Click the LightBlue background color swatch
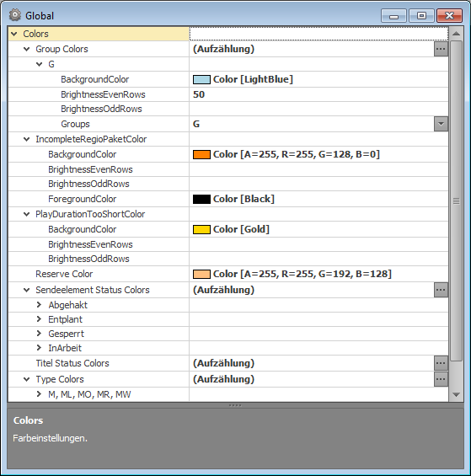 coord(201,79)
